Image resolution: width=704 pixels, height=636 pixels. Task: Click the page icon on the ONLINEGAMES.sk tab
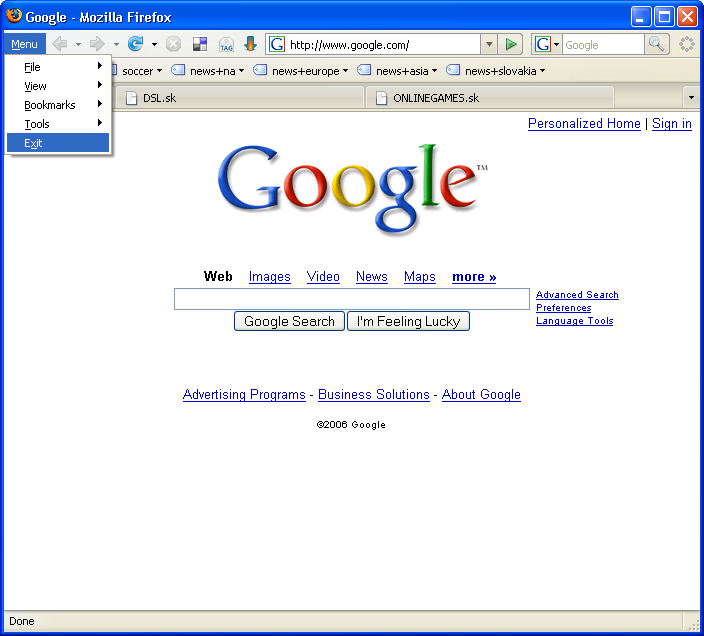pyautogui.click(x=381, y=98)
